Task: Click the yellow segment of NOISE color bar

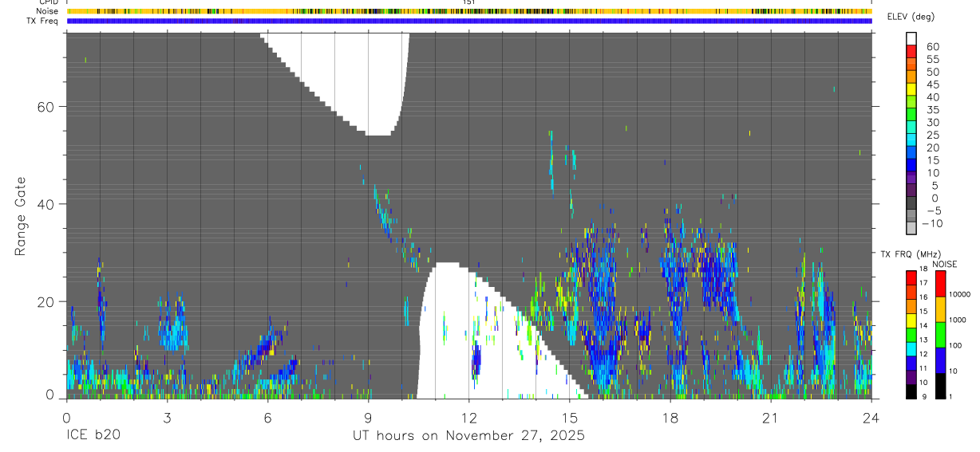Action: tap(940, 309)
